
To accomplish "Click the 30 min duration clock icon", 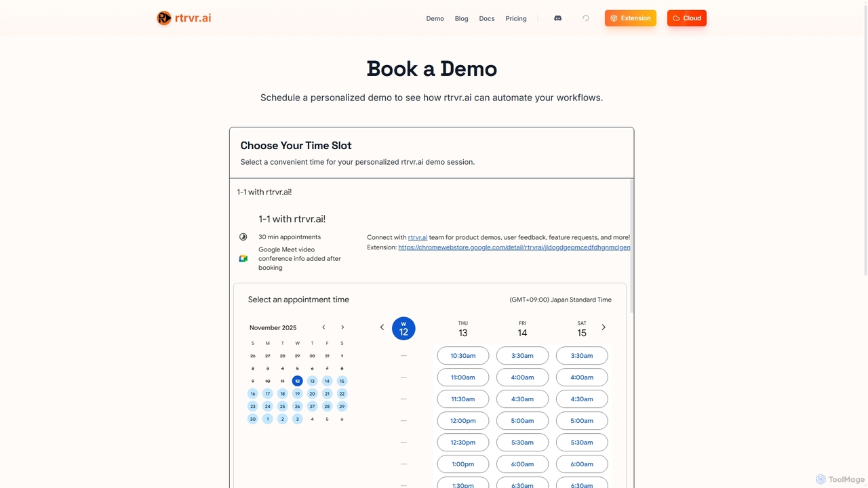I will tap(243, 237).
